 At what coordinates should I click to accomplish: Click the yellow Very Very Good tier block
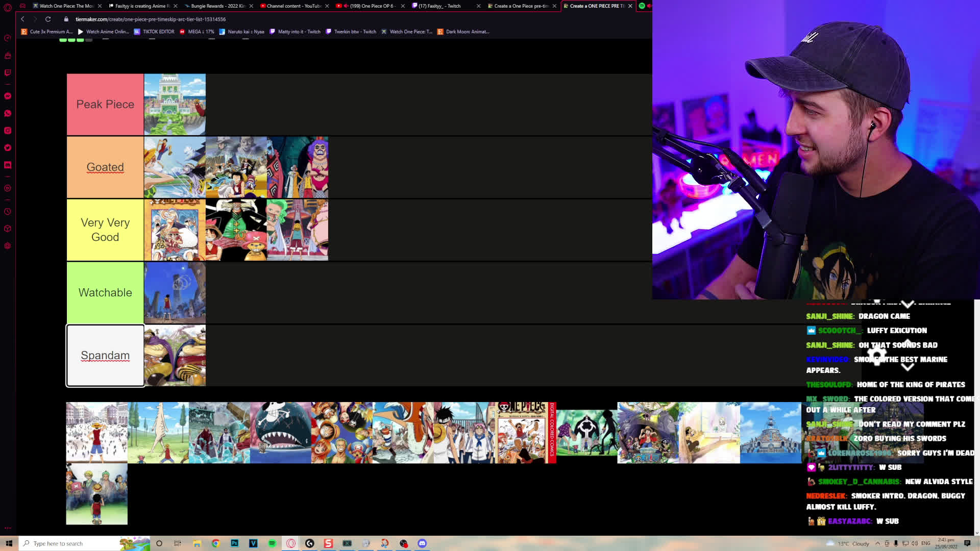(105, 230)
